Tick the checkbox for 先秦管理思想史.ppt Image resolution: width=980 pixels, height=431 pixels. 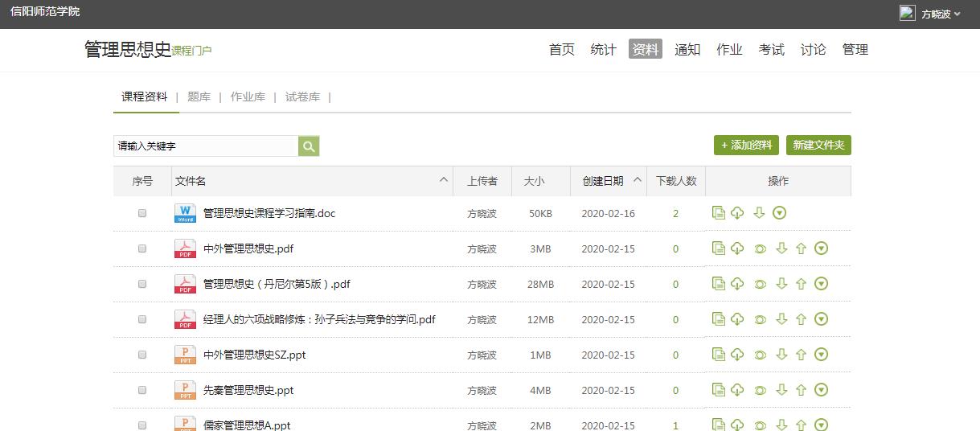(x=142, y=390)
